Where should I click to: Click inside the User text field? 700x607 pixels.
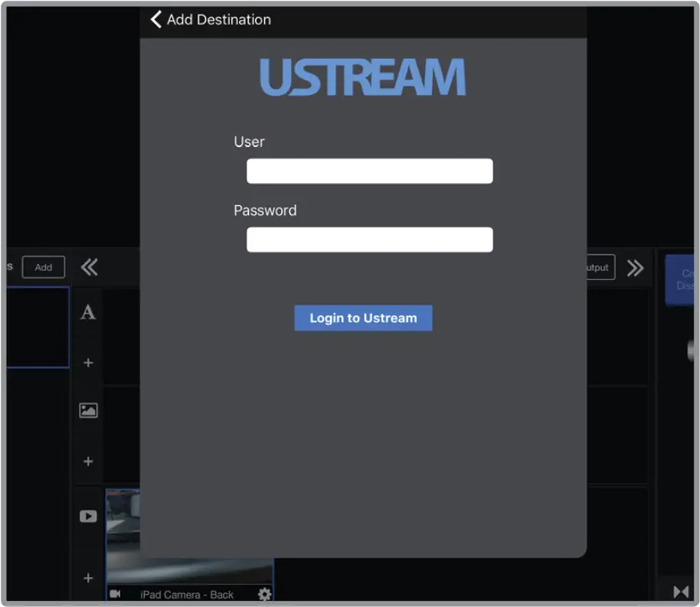pyautogui.click(x=369, y=171)
